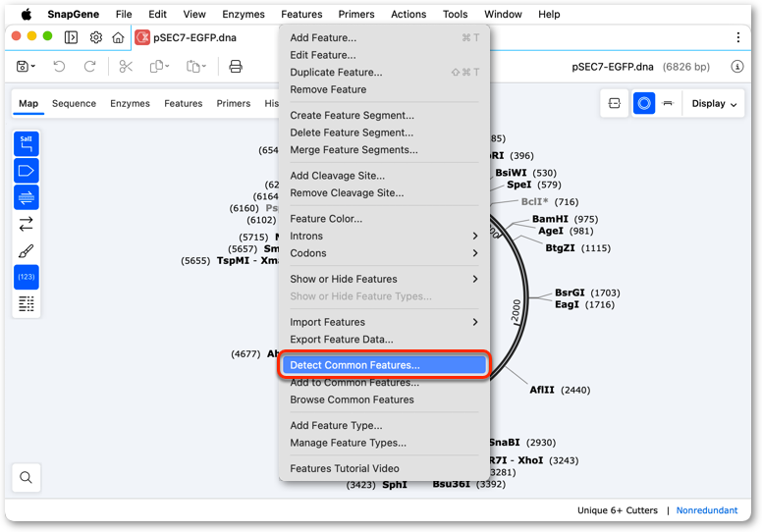Click the undo arrow icon
The height and width of the screenshot is (532, 762).
pos(59,66)
